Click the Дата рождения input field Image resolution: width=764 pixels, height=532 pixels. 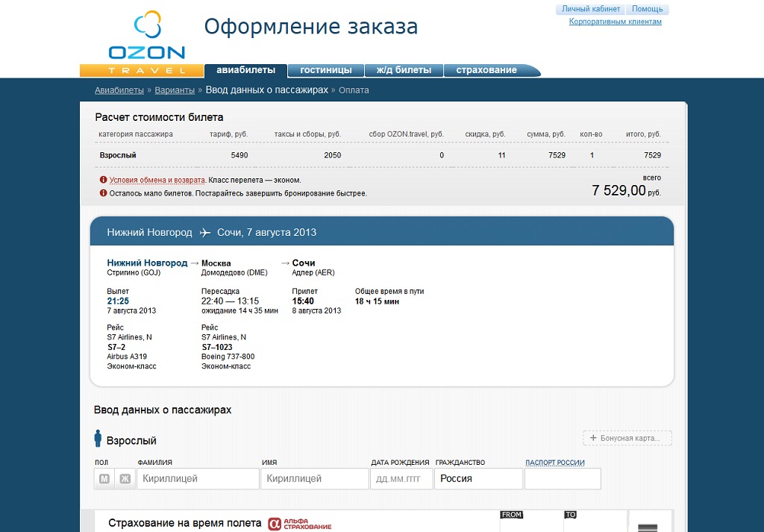[401, 478]
